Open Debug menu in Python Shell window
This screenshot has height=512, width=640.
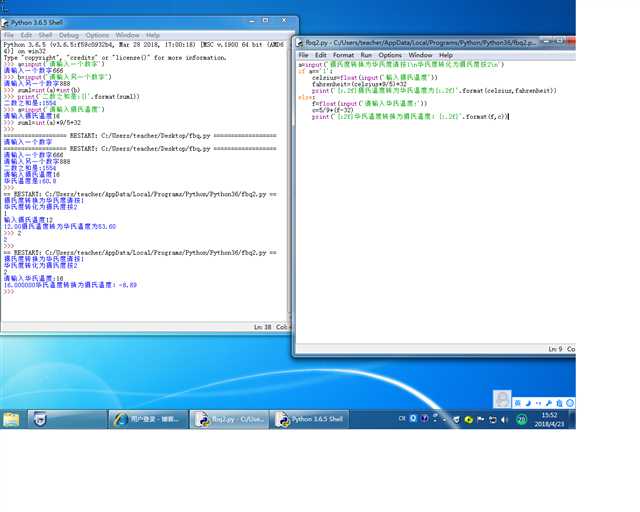[69, 36]
